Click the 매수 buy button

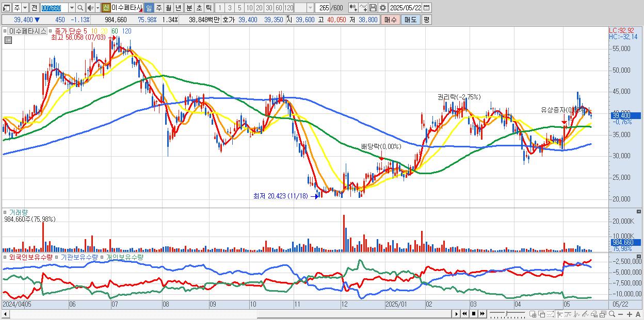point(391,20)
